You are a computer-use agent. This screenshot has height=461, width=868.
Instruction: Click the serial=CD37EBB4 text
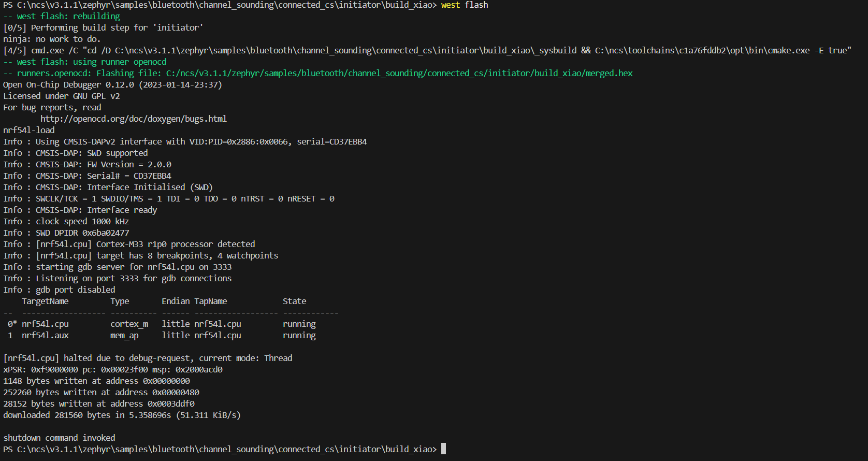[x=331, y=141]
